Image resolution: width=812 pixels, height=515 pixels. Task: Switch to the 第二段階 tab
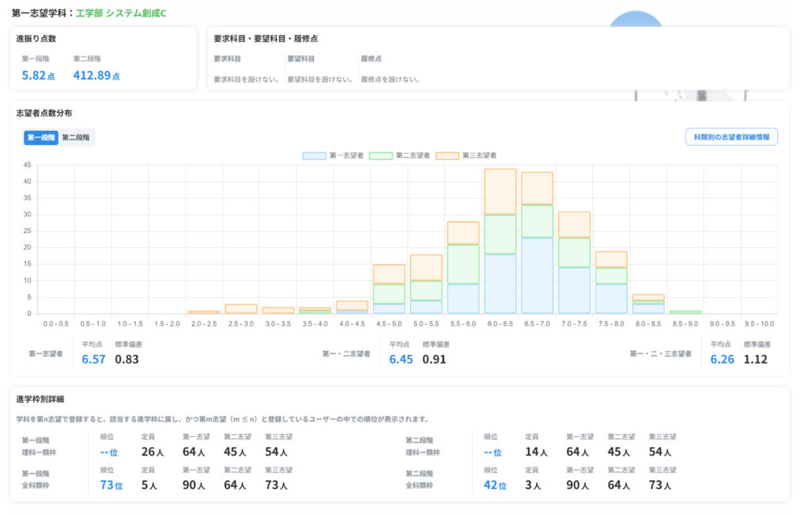[x=76, y=137]
